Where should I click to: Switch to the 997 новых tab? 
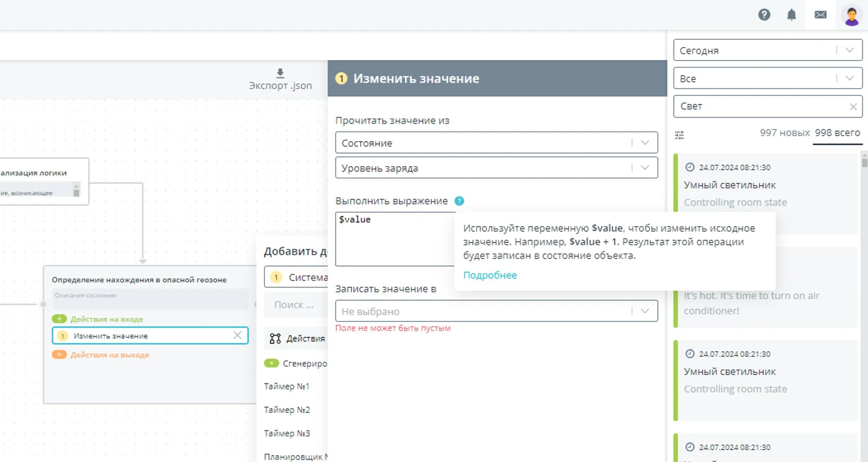[x=784, y=133]
